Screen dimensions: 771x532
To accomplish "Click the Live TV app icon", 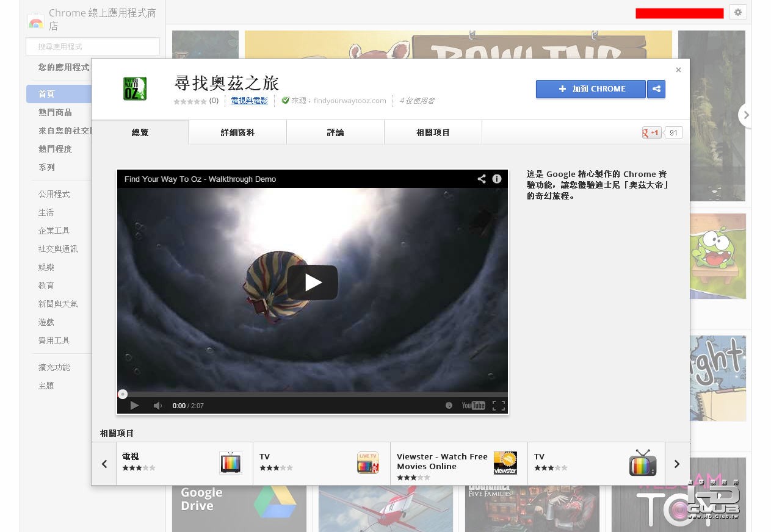I will click(x=368, y=463).
